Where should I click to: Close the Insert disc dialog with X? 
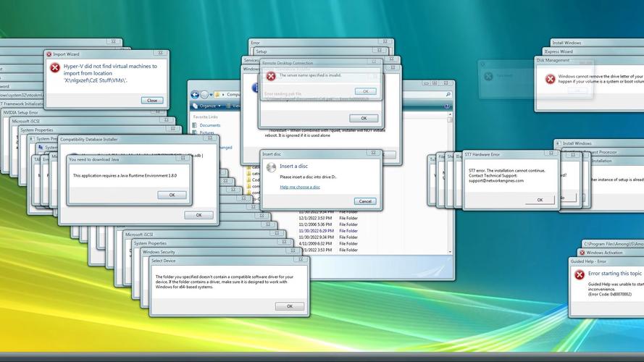click(374, 153)
